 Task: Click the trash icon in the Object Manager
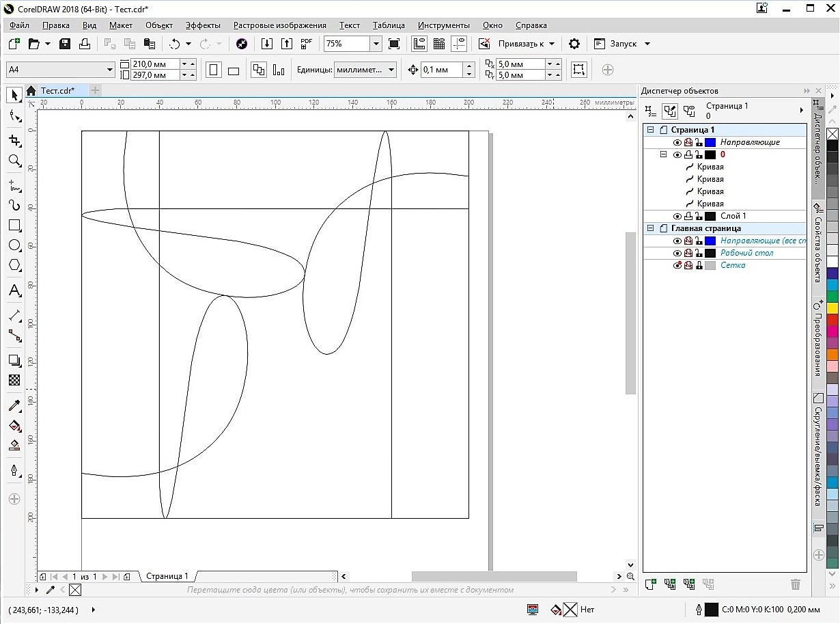click(x=795, y=584)
